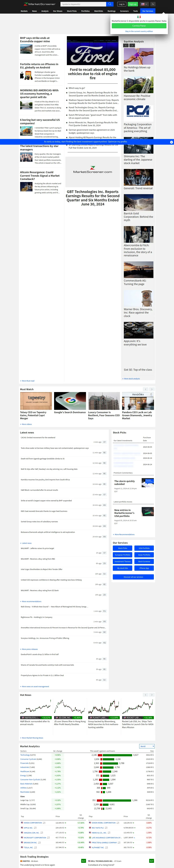The height and width of the screenshot is (868, 174).
Task: Click previous arrow in Hot News
Action: pyautogui.click(x=145, y=695)
